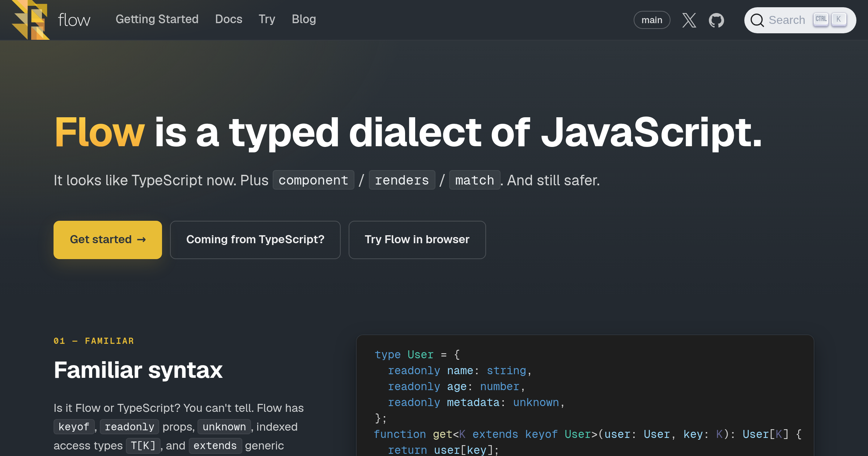Click Try Flow in browser button
Viewport: 868px width, 456px height.
417,240
